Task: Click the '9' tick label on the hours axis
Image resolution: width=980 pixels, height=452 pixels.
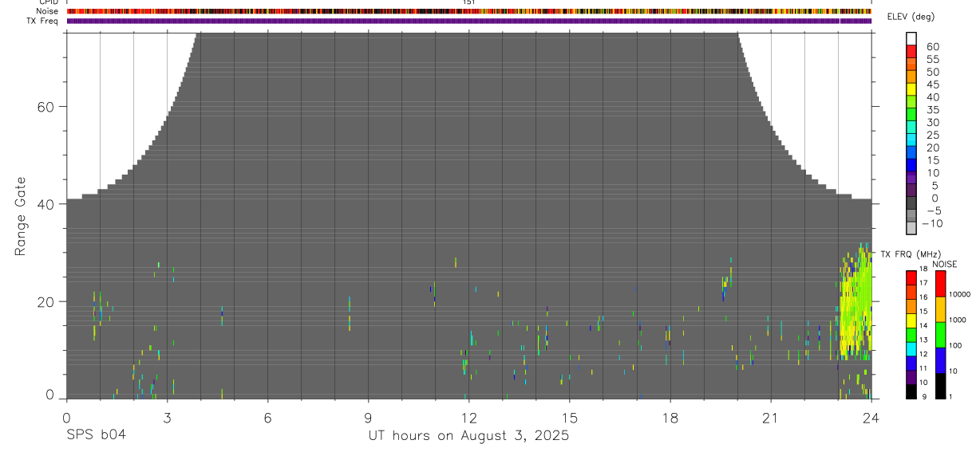Action: point(368,418)
